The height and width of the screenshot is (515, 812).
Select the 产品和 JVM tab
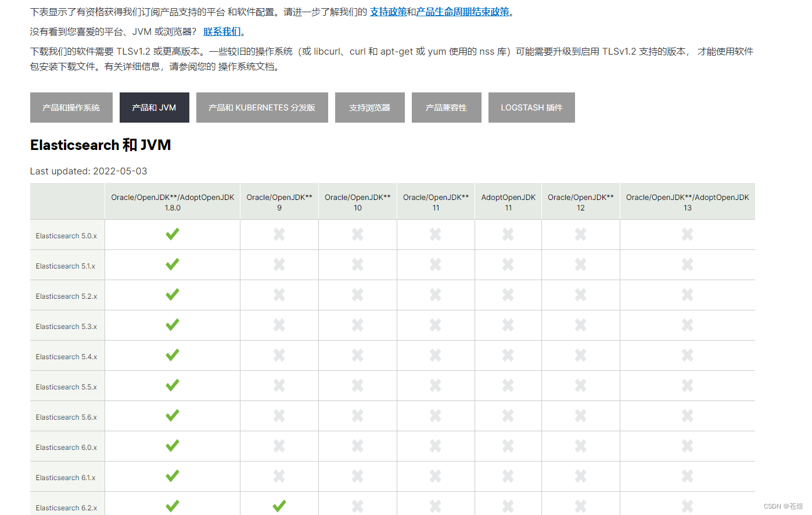point(155,108)
